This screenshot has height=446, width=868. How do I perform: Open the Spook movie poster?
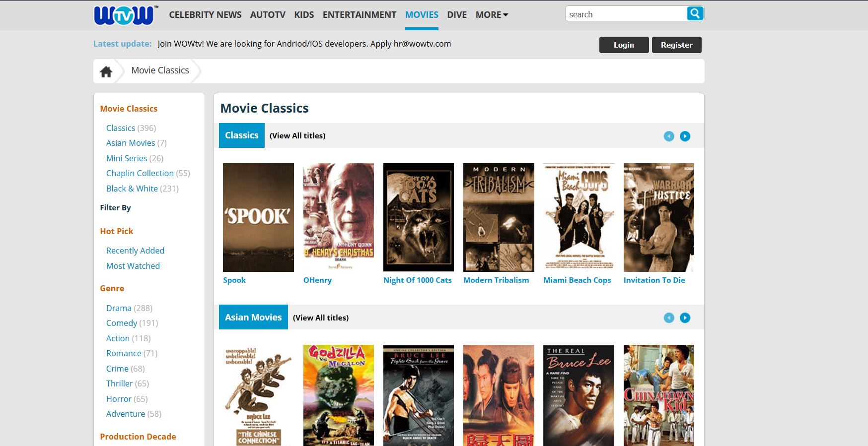click(x=258, y=217)
